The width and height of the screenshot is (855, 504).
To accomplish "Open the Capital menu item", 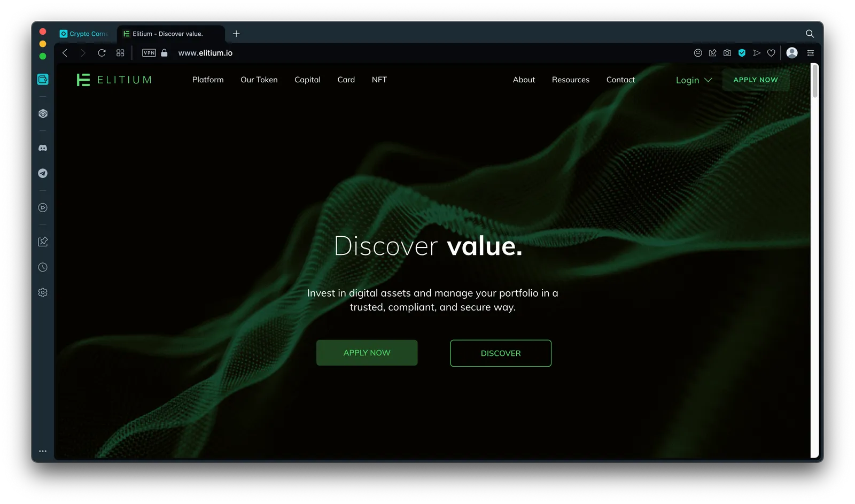I will (x=307, y=80).
